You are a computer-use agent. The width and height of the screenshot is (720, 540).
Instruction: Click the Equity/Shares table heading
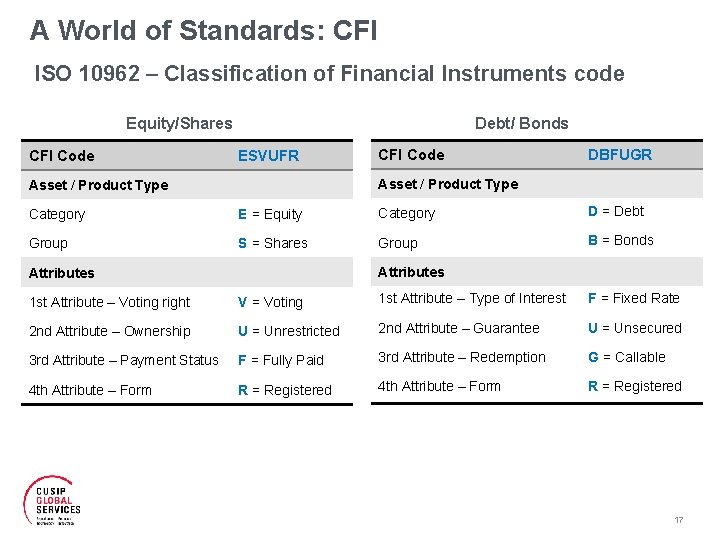click(179, 123)
